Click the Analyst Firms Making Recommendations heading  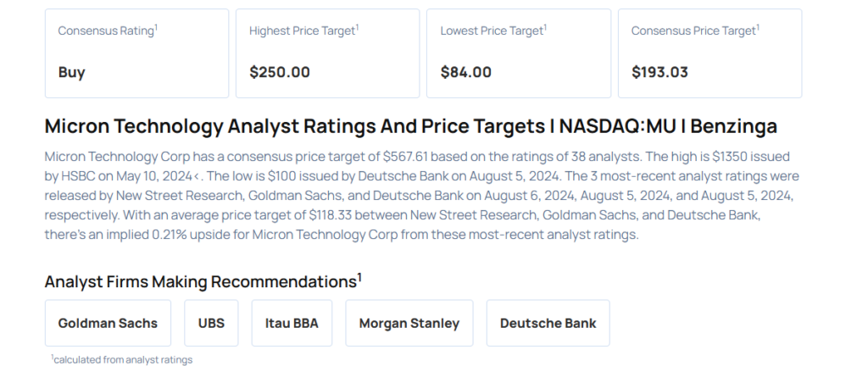coord(200,281)
